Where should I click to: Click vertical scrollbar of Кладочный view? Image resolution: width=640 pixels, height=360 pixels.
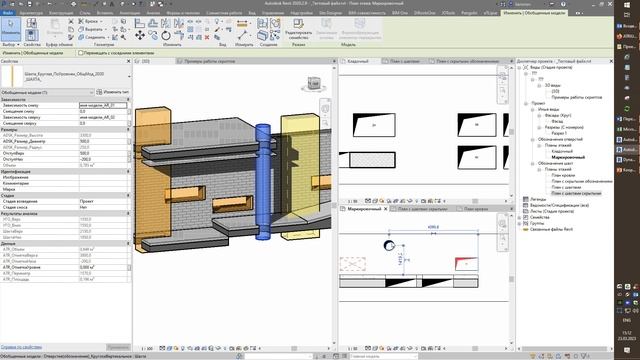pos(511,131)
